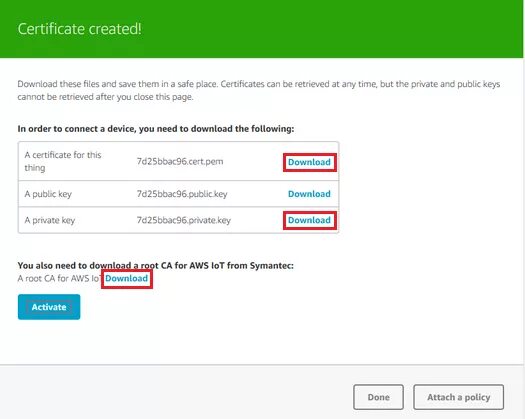Download the root CA for AWS IoT
525x419 pixels.
tap(127, 278)
